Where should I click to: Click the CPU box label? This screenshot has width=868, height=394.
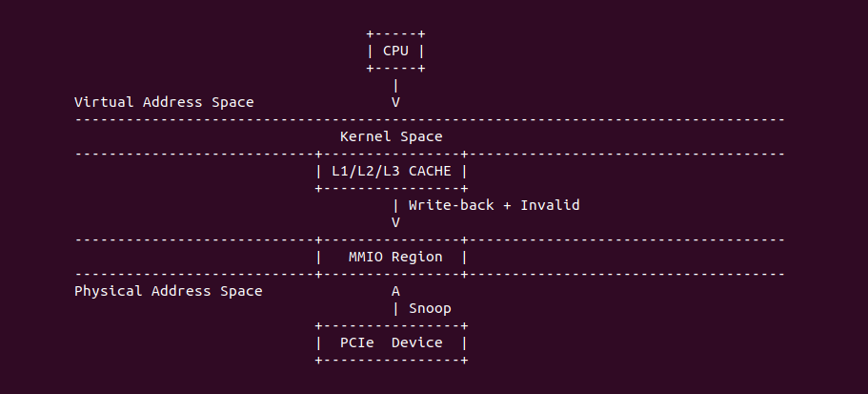coord(395,51)
